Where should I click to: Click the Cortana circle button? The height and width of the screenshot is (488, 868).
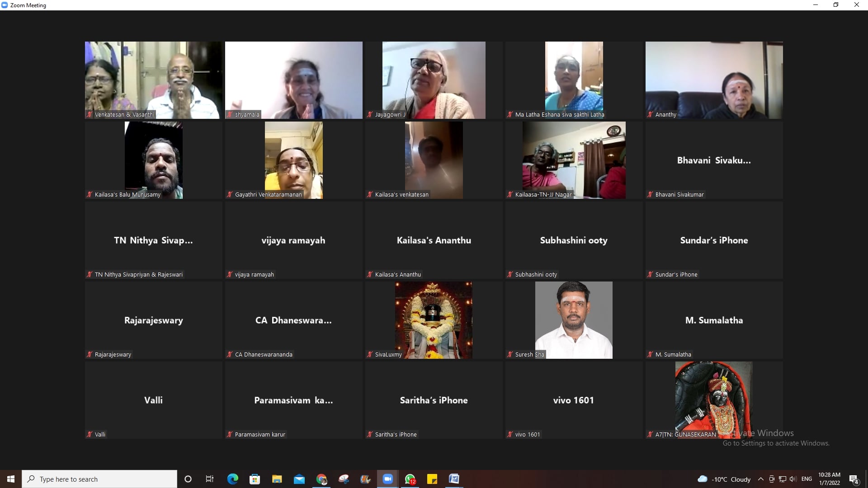click(188, 479)
